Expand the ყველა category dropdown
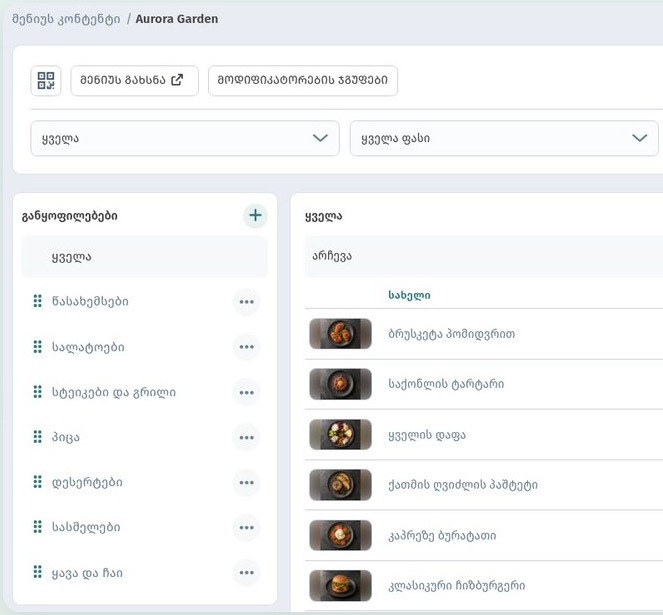 [185, 138]
